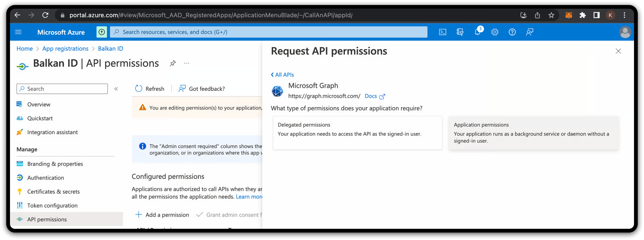Open Certificates & secrets menu item
644x240 pixels.
(53, 192)
